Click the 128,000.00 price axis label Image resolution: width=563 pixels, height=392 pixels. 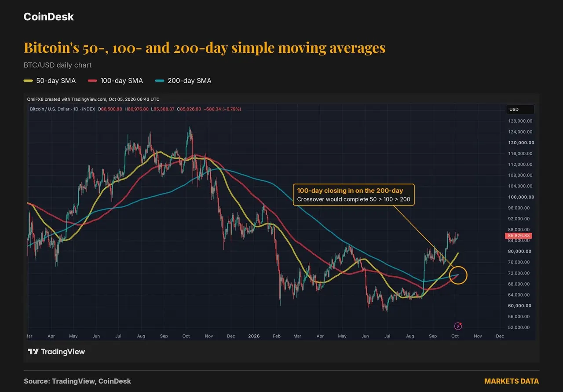click(x=521, y=121)
